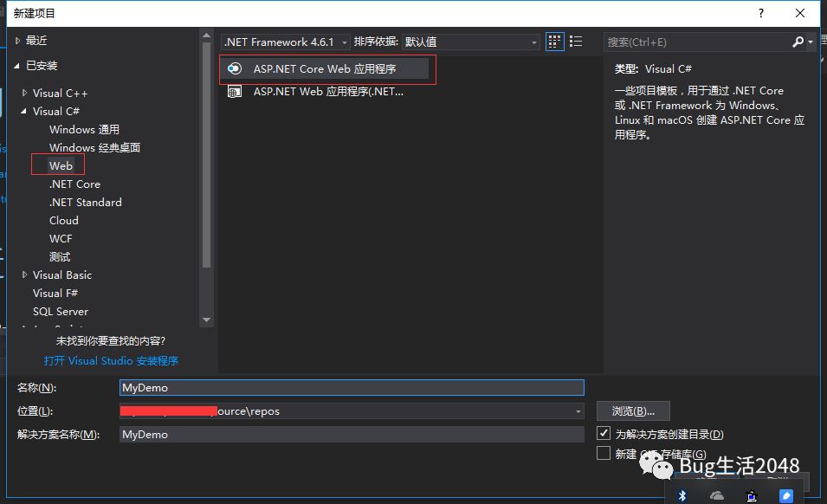The width and height of the screenshot is (827, 504).
Task: Click the 浏览 (Browse) button
Action: (633, 411)
